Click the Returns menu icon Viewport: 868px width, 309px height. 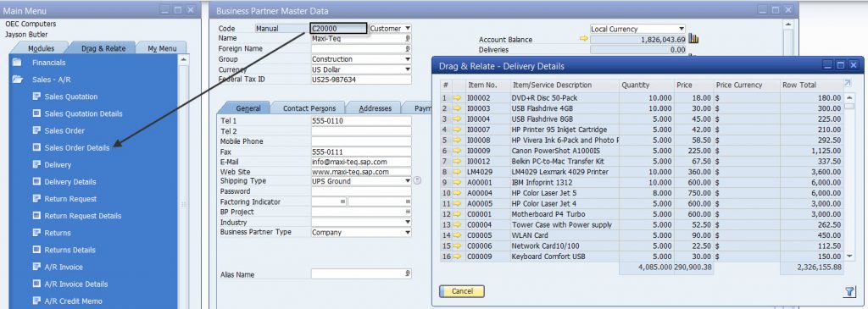[x=36, y=233]
